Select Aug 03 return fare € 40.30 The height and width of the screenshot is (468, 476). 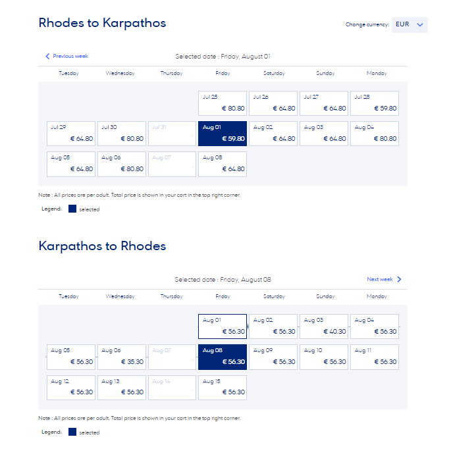pos(324,326)
